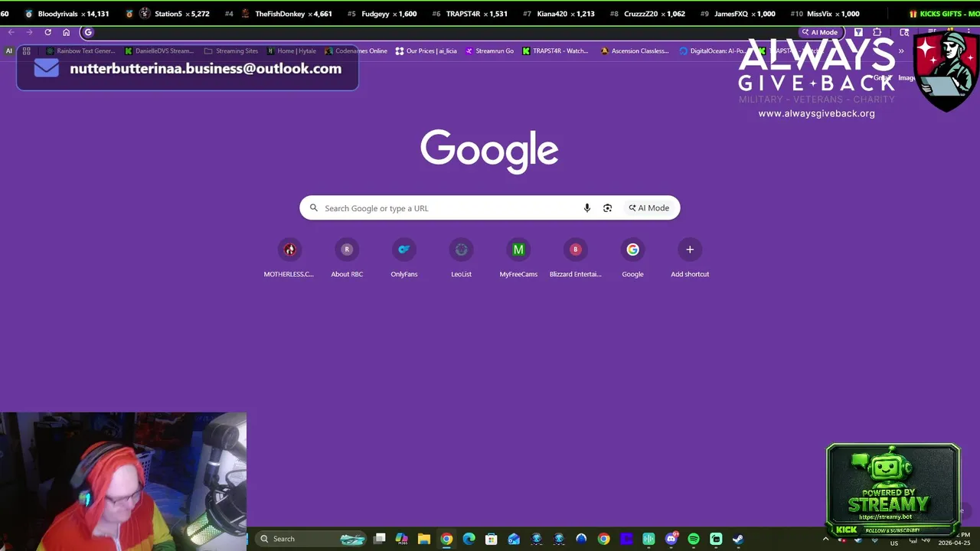Open the LeoList shortcut tile
This screenshot has height=551, width=980.
click(461, 258)
